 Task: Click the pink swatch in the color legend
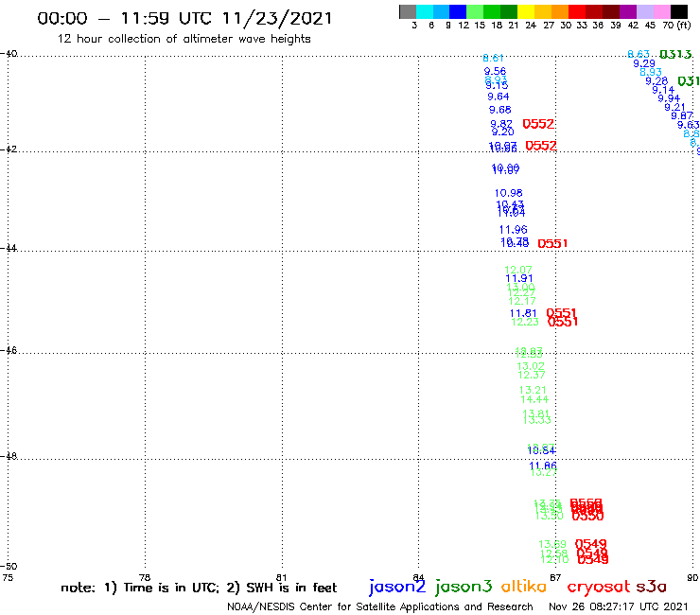tap(661, 11)
